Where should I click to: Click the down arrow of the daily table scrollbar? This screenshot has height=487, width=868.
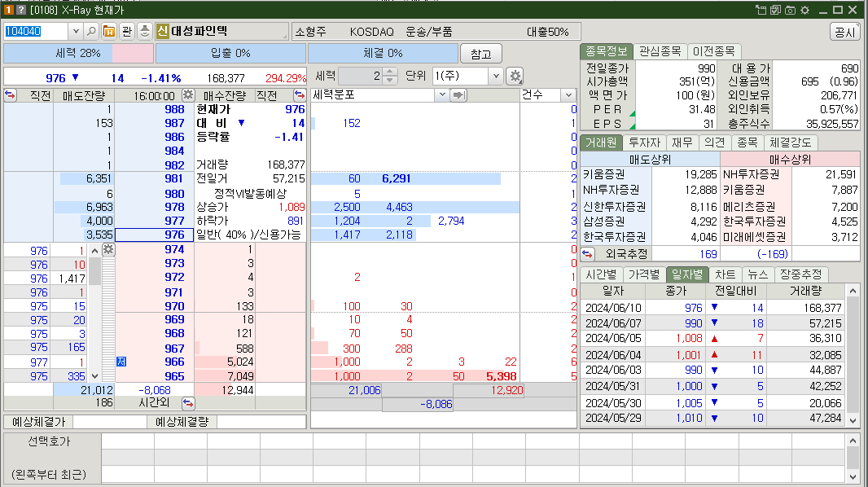coord(853,420)
